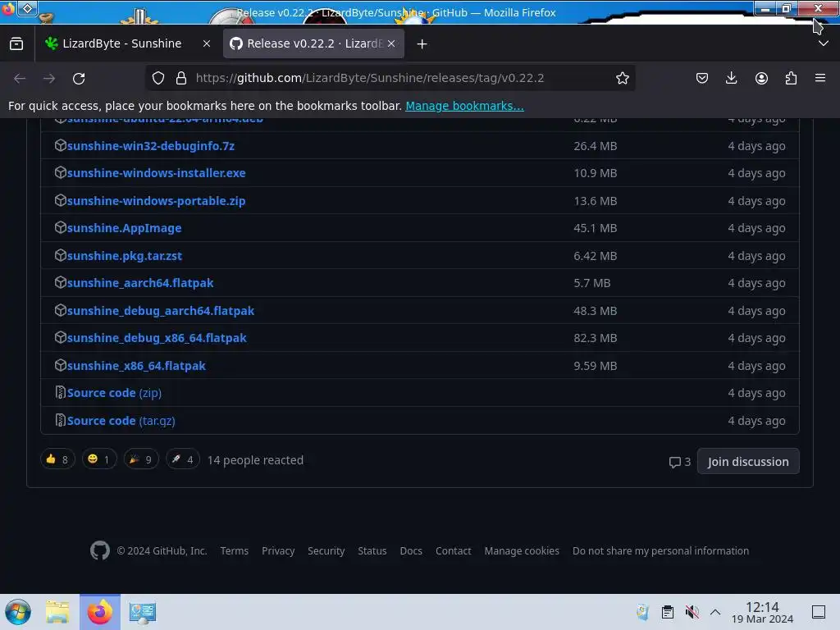840x630 pixels.
Task: Toggle the muted volume tray icon
Action: (692, 612)
